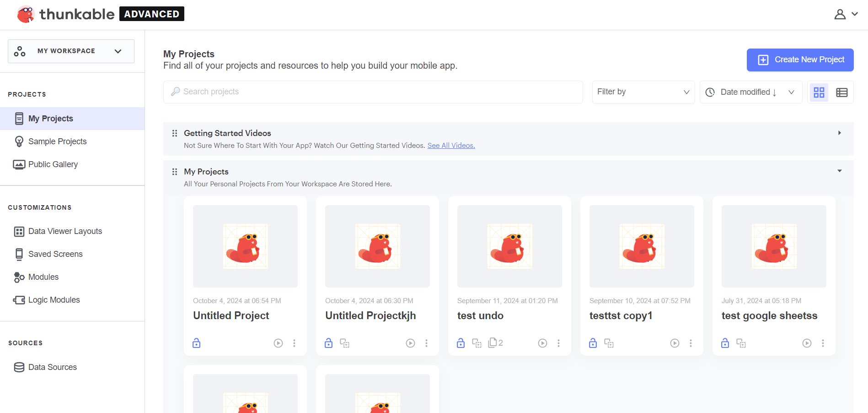Open Sample Projects in the sidebar

[57, 141]
